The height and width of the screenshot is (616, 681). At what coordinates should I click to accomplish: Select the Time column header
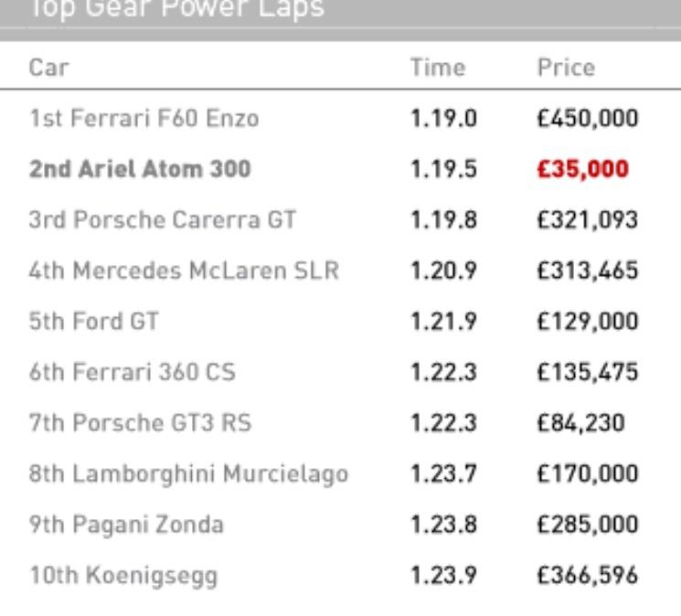click(438, 68)
